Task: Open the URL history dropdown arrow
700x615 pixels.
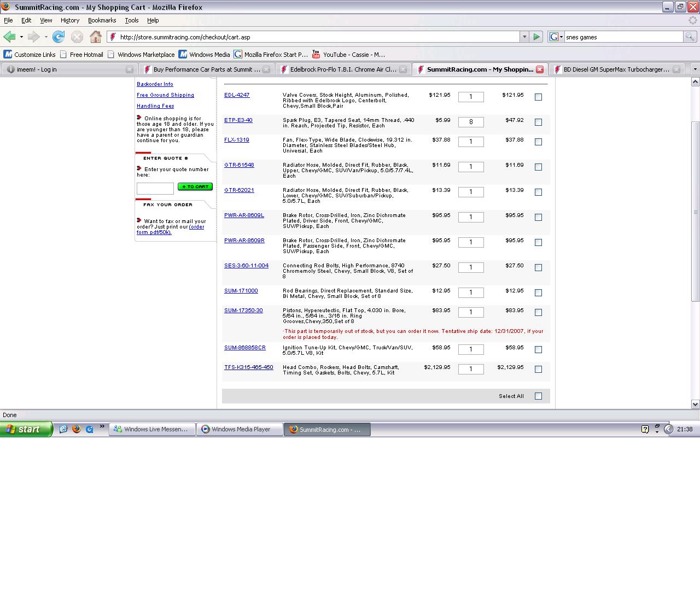Action: tap(524, 37)
